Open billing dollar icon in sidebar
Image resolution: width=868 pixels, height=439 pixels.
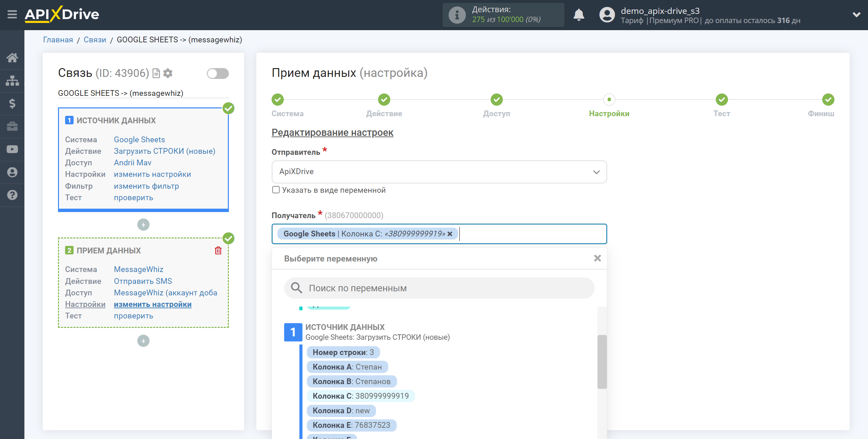[12, 103]
